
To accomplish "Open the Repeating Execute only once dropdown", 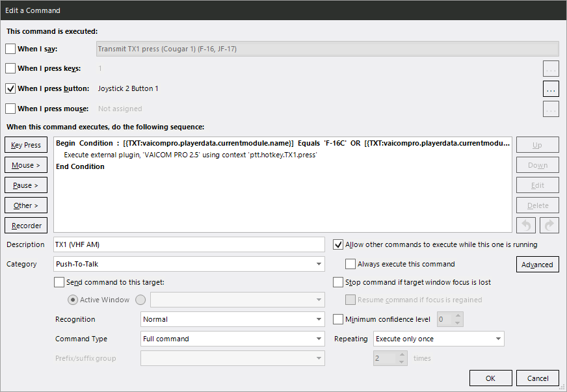I will click(x=439, y=339).
